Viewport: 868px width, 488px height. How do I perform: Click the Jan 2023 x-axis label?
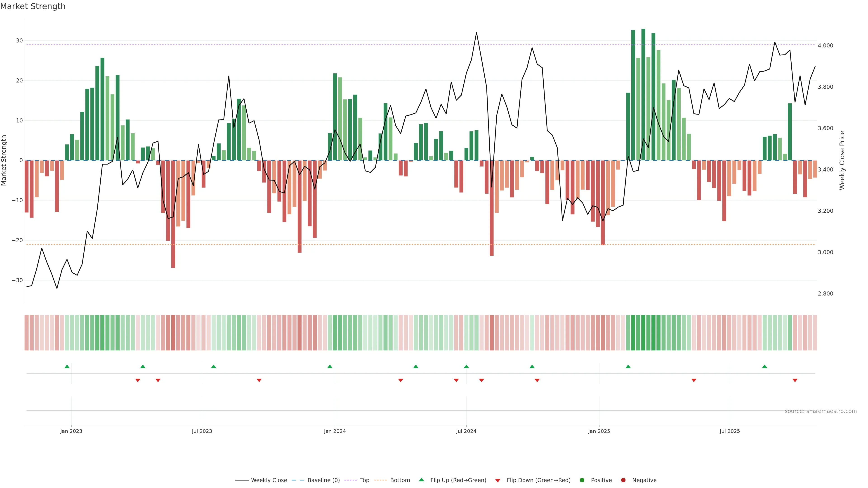[x=71, y=431]
